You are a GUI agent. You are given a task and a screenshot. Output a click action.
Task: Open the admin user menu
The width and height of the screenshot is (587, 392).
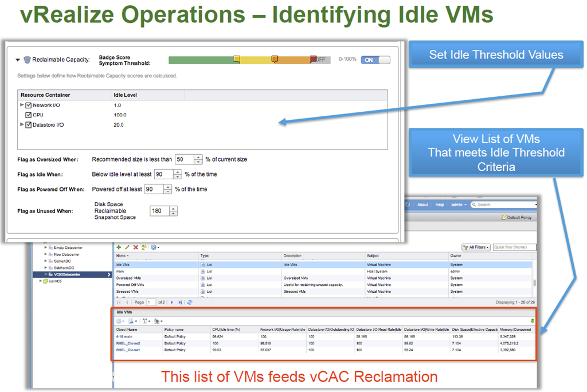[x=457, y=205]
